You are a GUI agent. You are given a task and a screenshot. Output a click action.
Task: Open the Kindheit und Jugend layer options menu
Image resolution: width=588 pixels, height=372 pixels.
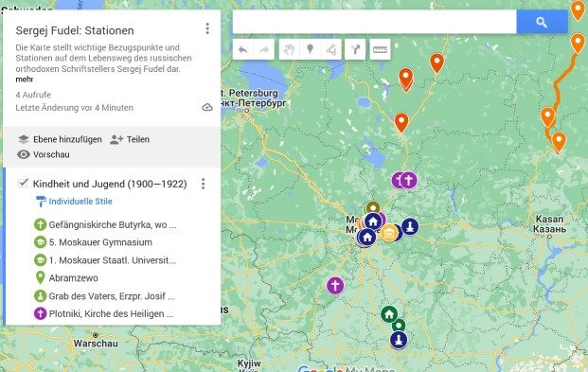click(x=204, y=184)
